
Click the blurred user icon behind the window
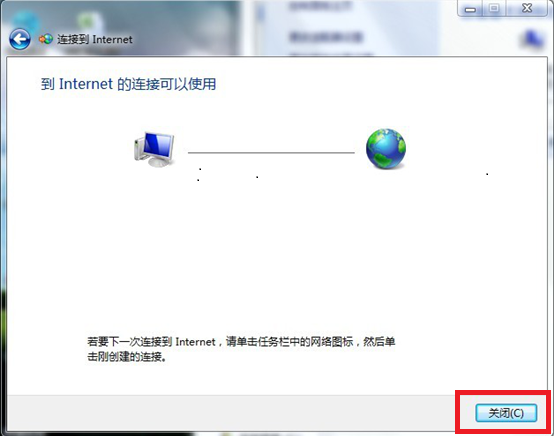(x=532, y=38)
